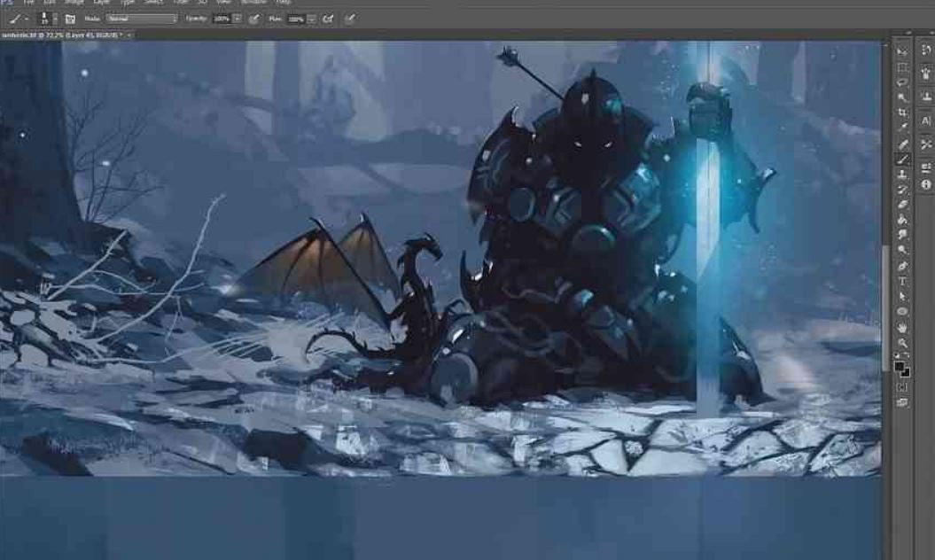Click the open document tab

(x=64, y=35)
